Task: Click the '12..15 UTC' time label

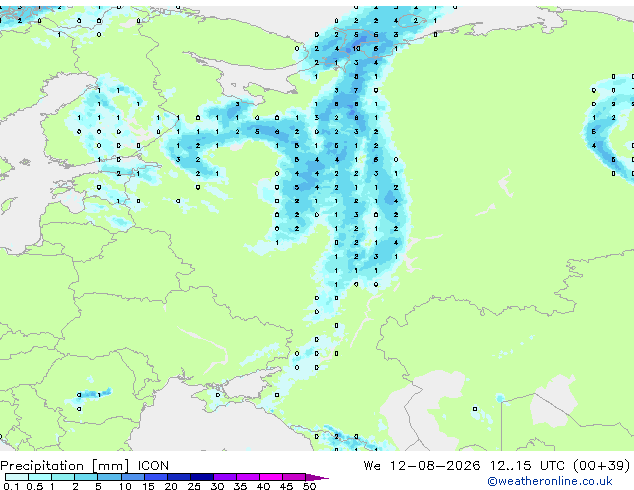Action: click(527, 466)
